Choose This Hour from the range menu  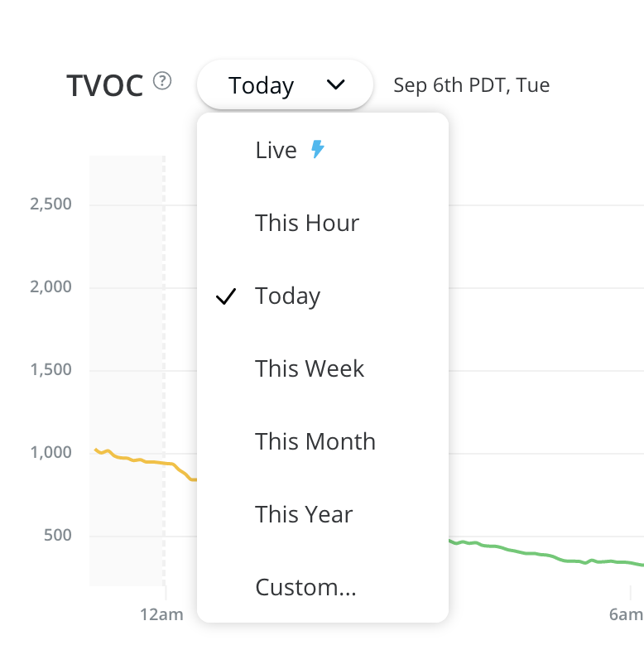tap(306, 224)
